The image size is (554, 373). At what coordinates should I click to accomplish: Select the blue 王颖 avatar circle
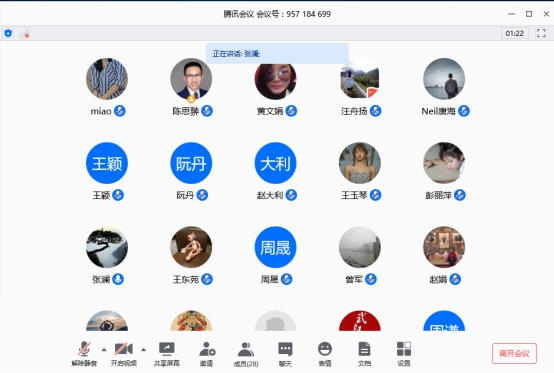pyautogui.click(x=107, y=163)
